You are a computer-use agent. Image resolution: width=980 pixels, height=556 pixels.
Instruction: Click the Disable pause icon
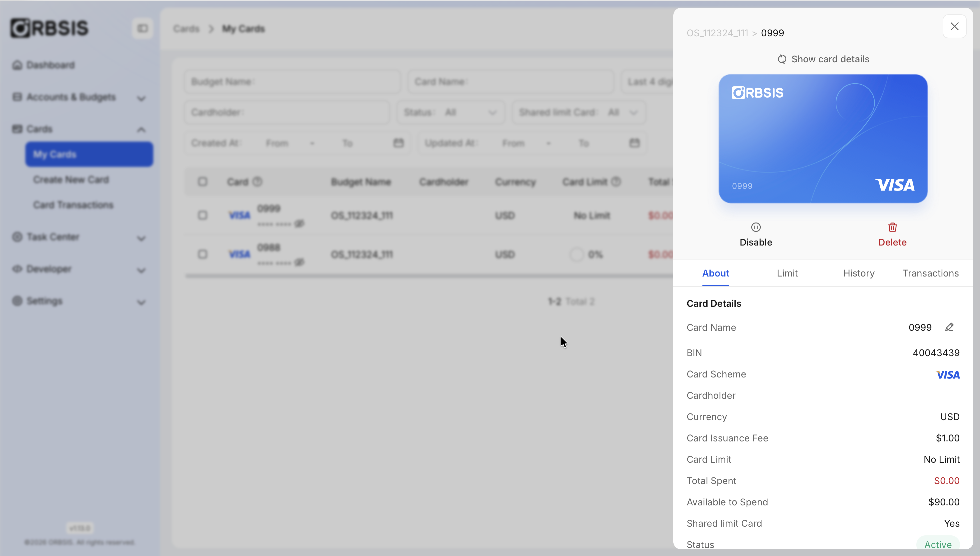(755, 227)
